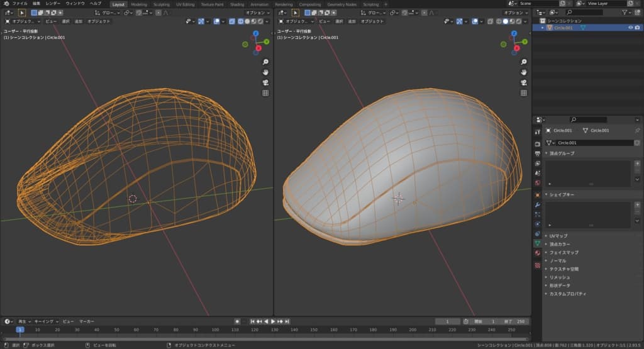644x349 pixels.
Task: Open the Render properties tab icon
Action: click(537, 143)
